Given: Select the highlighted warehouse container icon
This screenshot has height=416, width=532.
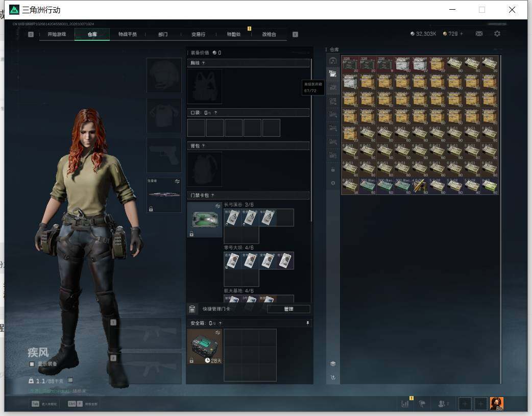Looking at the screenshot, I should pyautogui.click(x=333, y=74).
